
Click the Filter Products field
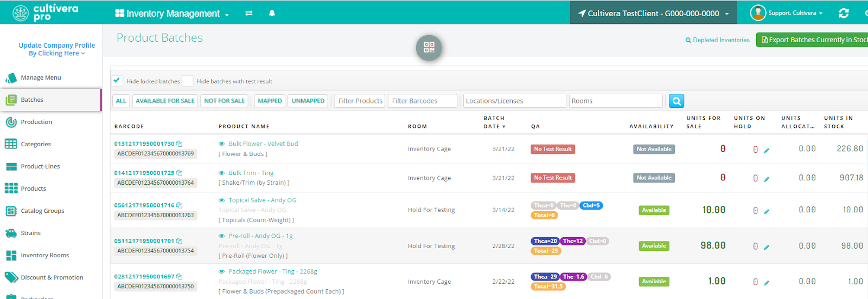360,101
